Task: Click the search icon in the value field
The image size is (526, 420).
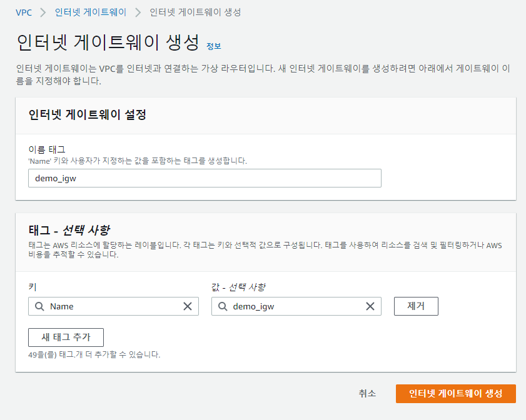Action: (x=223, y=306)
